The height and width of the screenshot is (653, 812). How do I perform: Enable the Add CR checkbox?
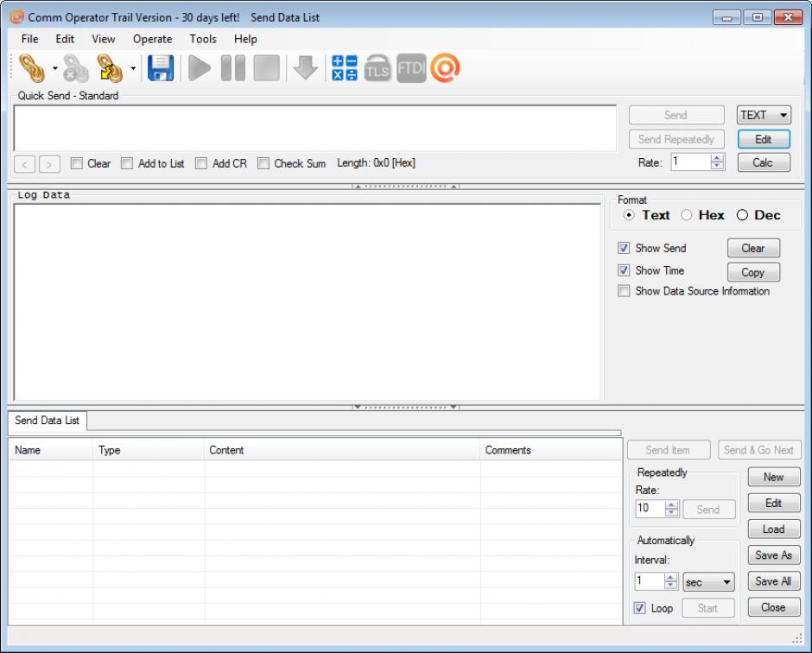click(201, 163)
